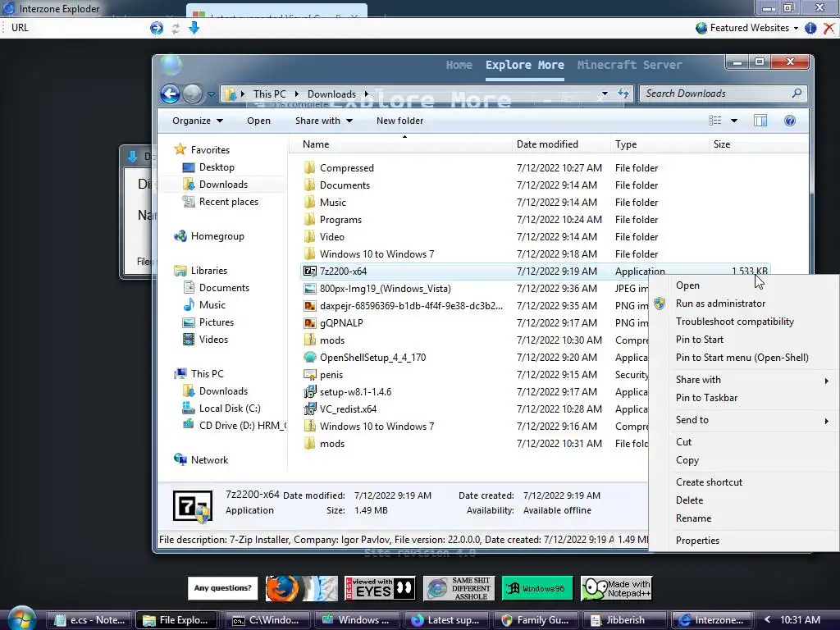Click the red X stop icon in browser toolbar
This screenshot has width=840, height=630.
pos(829,28)
